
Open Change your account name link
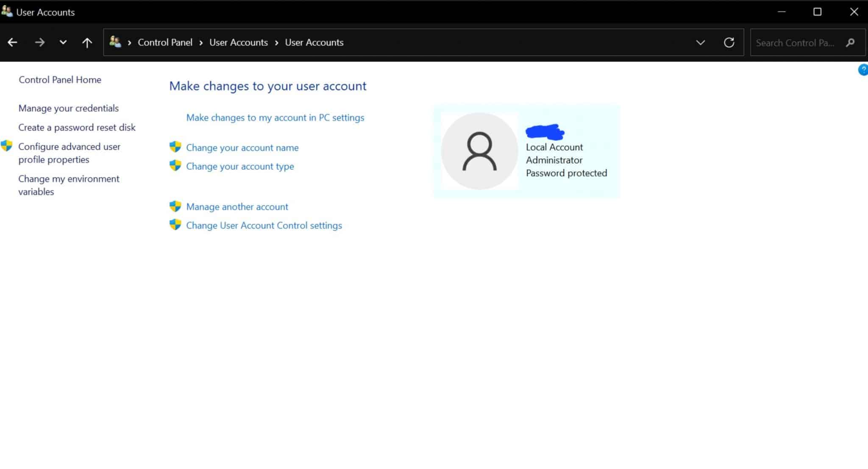pos(242,148)
